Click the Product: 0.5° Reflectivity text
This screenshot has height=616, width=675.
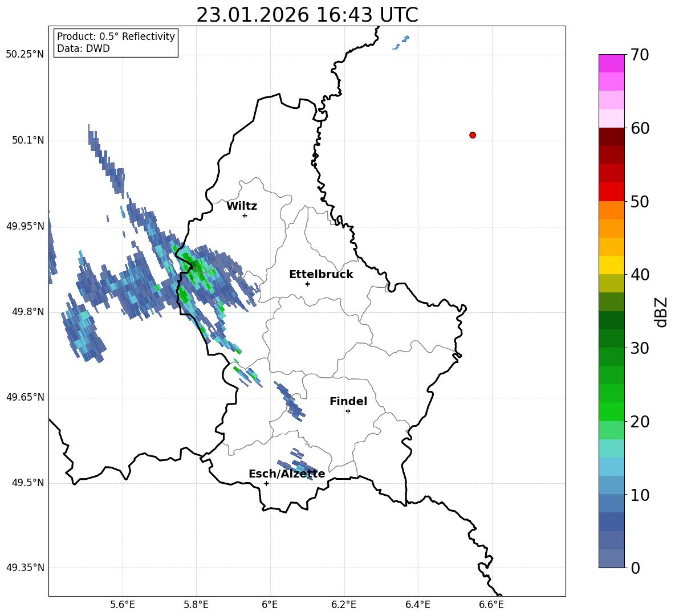point(116,36)
